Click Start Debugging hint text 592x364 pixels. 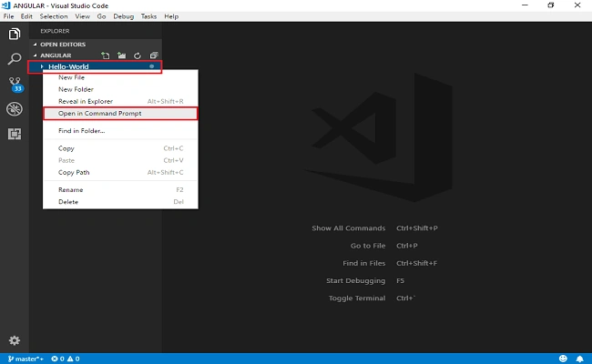tap(355, 280)
